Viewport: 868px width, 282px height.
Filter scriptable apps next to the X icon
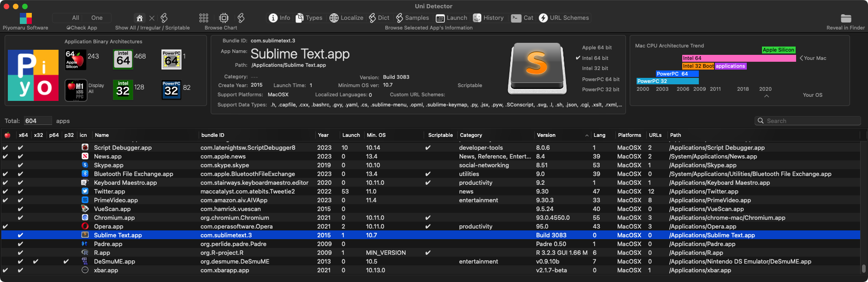click(164, 18)
